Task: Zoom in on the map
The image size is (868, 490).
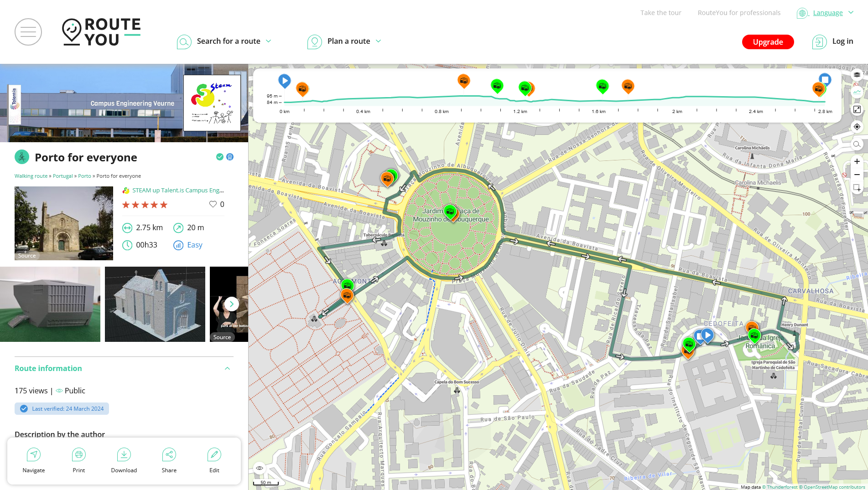Action: (x=857, y=161)
